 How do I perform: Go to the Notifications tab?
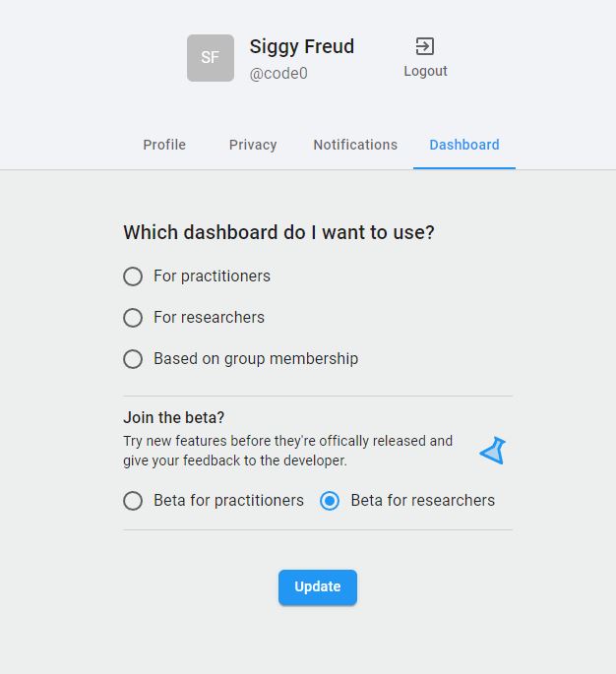(355, 145)
